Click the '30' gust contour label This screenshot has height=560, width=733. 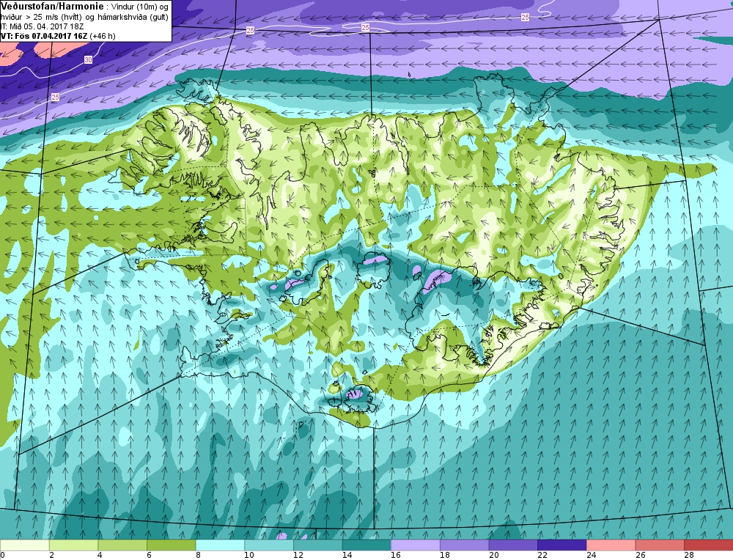click(x=89, y=60)
